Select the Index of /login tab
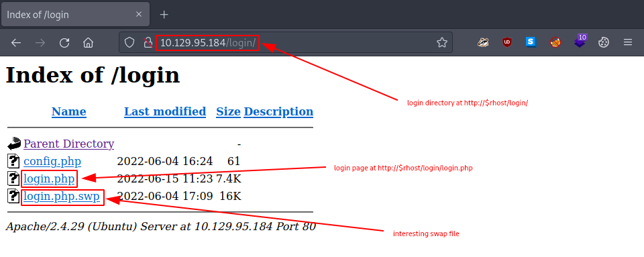This screenshot has height=257, width=644. (75, 15)
